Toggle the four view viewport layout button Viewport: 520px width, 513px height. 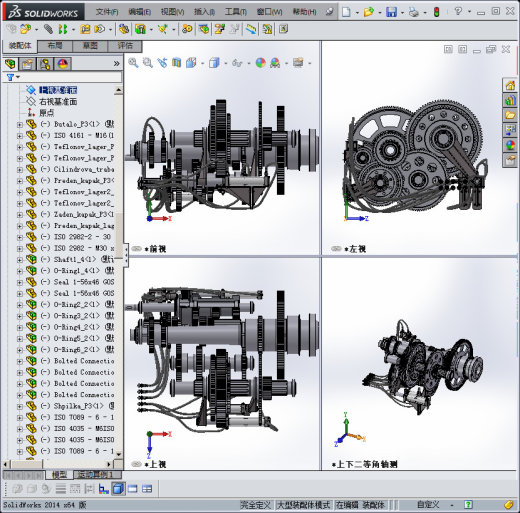(x=147, y=489)
